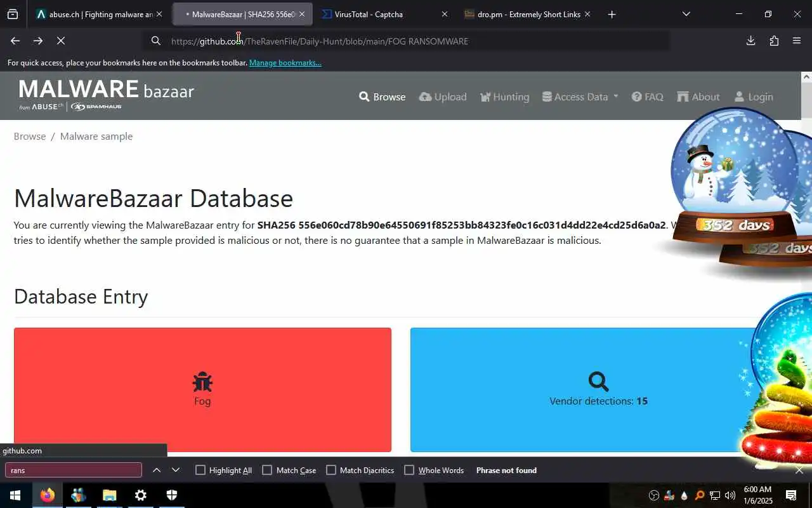This screenshot has height=508, width=812.
Task: Click the Vendor detections: 15 text
Action: (598, 401)
